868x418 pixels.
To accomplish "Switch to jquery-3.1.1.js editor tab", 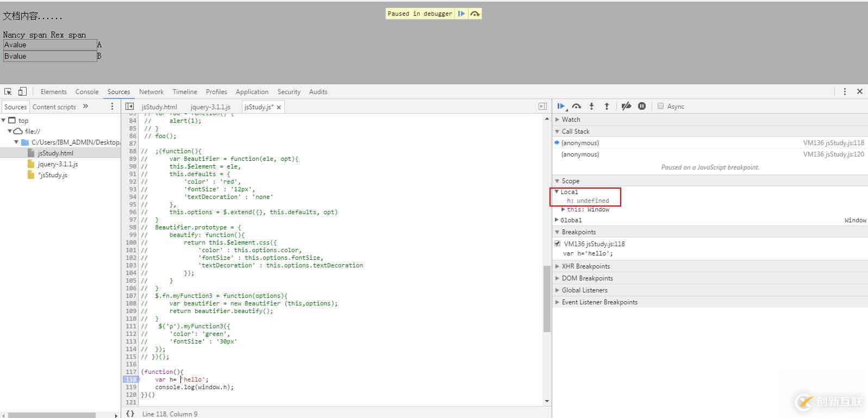I will click(210, 107).
